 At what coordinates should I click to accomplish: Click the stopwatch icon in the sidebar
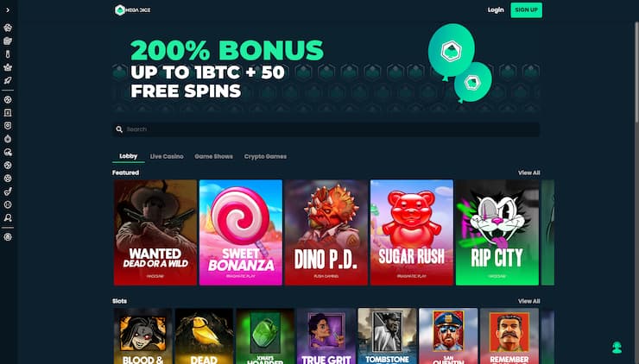click(8, 139)
